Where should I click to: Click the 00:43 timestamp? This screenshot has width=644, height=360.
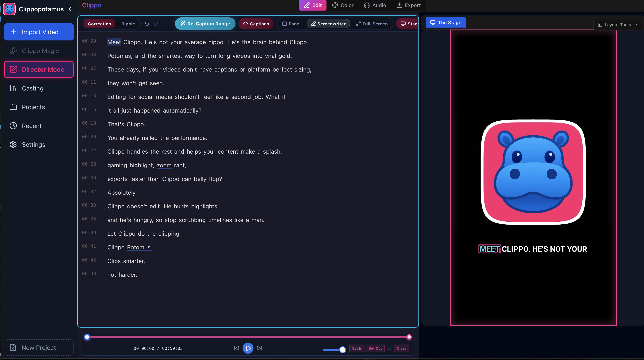point(89,274)
